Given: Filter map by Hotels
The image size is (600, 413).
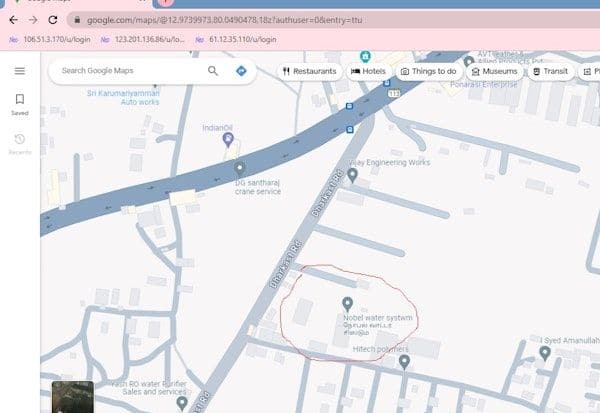Looking at the screenshot, I should point(368,72).
